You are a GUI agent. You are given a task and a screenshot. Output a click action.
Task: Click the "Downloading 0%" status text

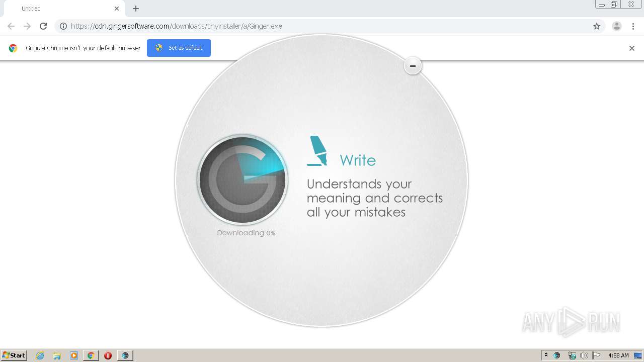(246, 233)
